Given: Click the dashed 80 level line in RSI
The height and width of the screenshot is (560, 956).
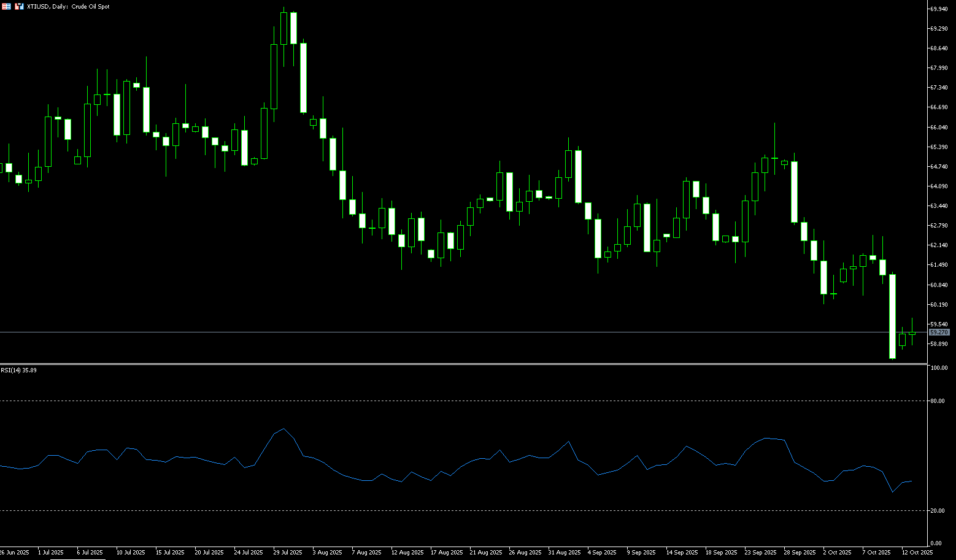Looking at the screenshot, I should (x=430, y=401).
